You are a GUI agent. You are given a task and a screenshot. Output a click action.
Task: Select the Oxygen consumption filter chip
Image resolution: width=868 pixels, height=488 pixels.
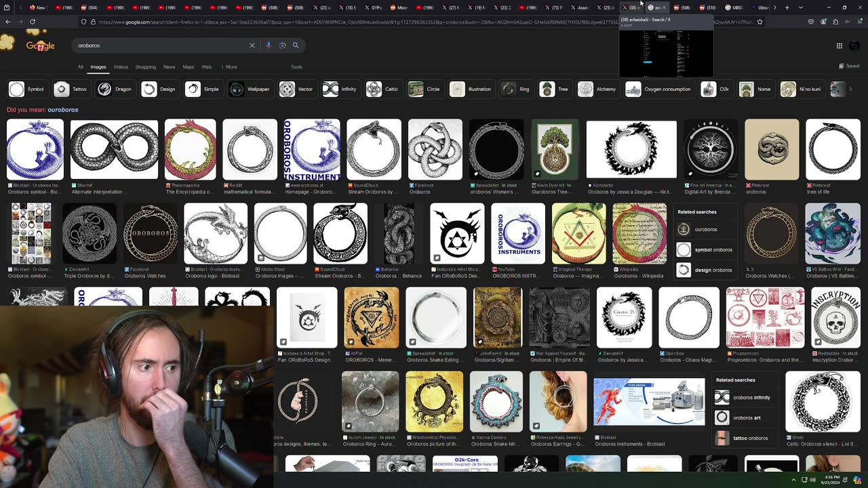[658, 89]
